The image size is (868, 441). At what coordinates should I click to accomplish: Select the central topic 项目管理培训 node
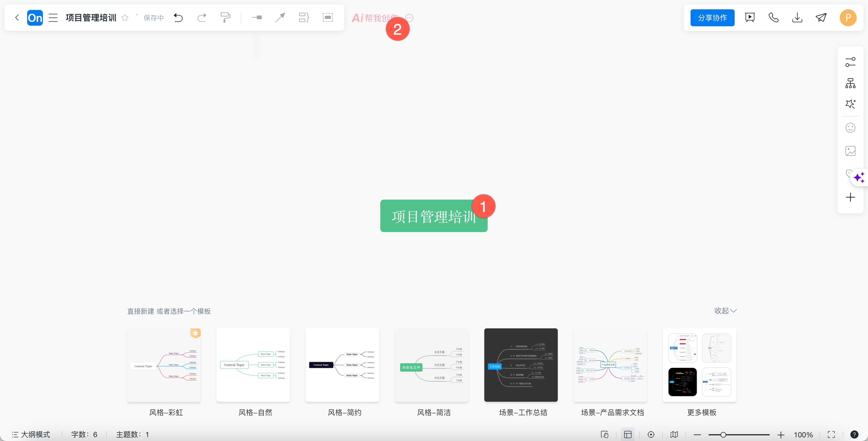click(434, 216)
